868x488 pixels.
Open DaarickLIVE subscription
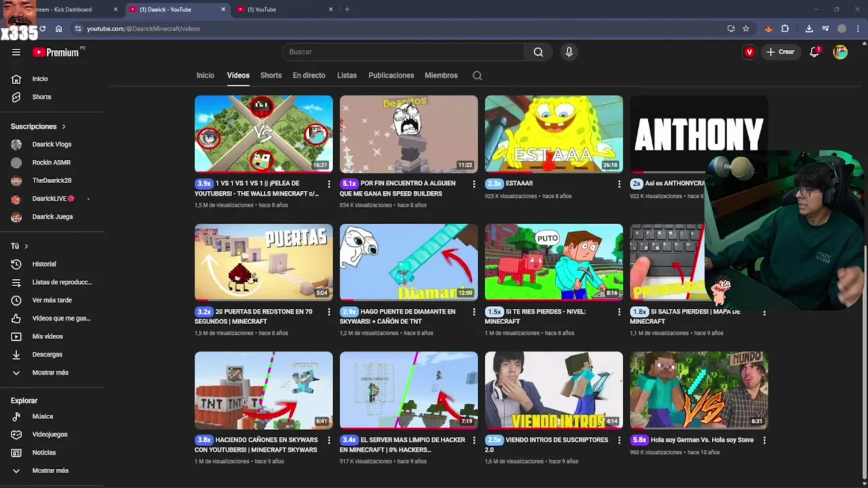pos(52,199)
